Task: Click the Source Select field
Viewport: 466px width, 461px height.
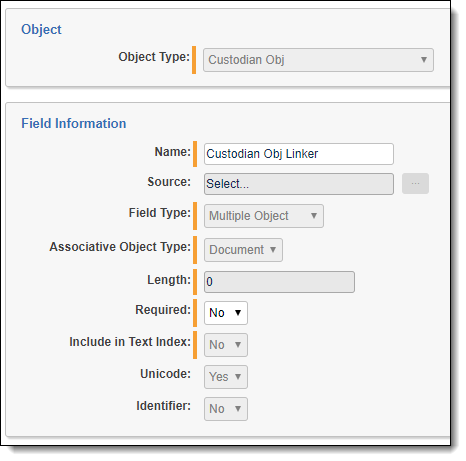Action: pos(299,184)
